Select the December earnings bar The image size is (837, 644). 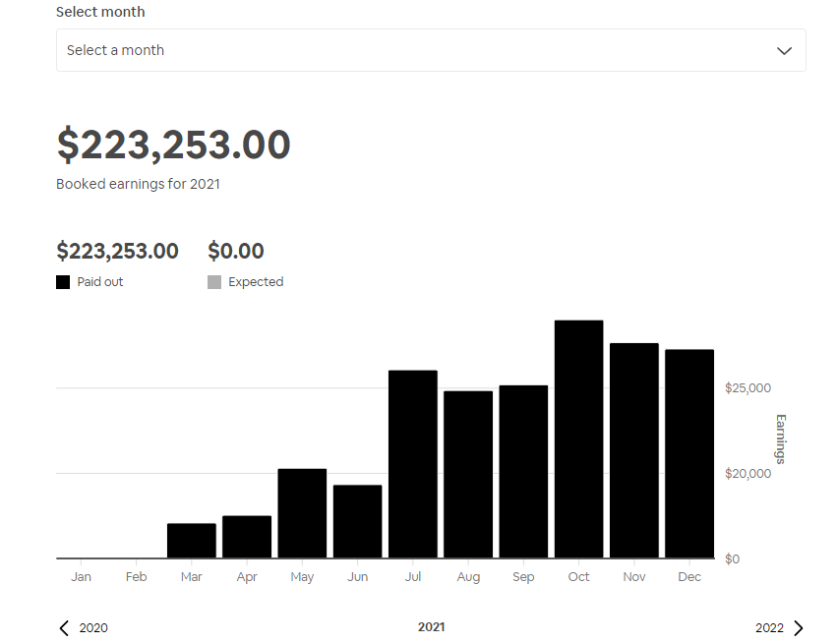689,454
